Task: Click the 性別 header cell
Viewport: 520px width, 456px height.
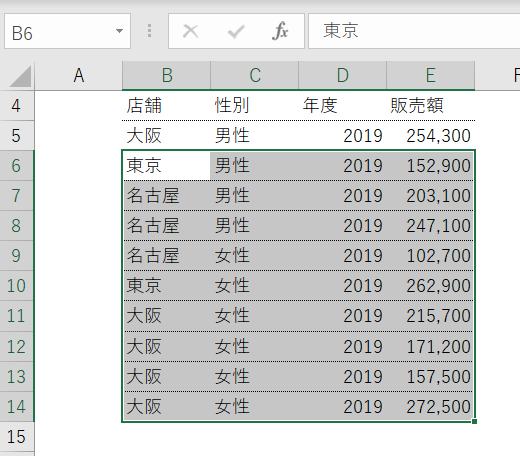Action: tap(254, 106)
